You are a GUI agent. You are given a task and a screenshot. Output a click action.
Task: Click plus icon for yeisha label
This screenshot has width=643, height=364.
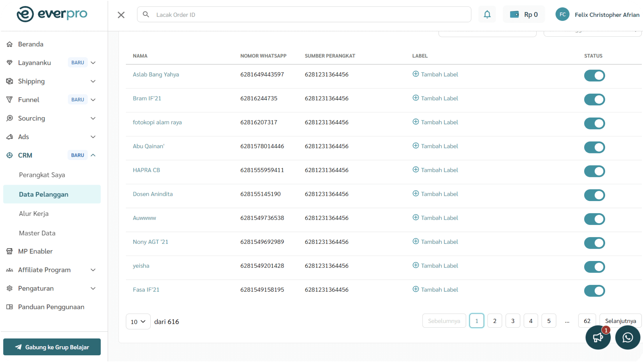click(415, 265)
